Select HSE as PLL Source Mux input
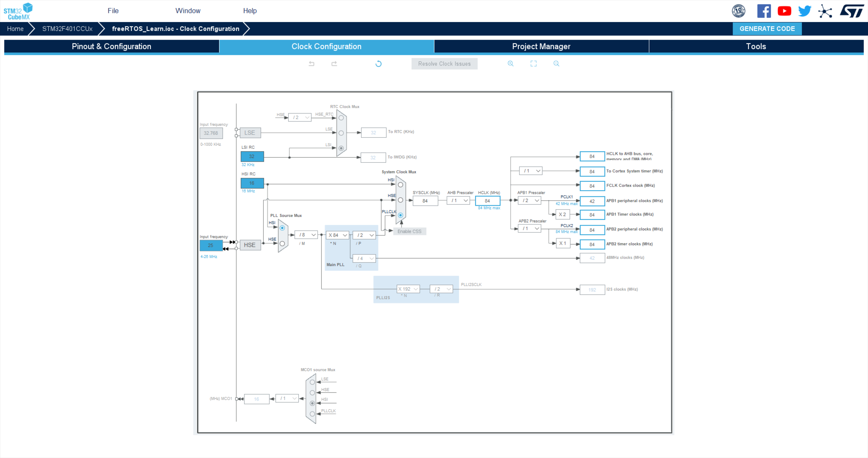Image resolution: width=868 pixels, height=458 pixels. pyautogui.click(x=282, y=244)
